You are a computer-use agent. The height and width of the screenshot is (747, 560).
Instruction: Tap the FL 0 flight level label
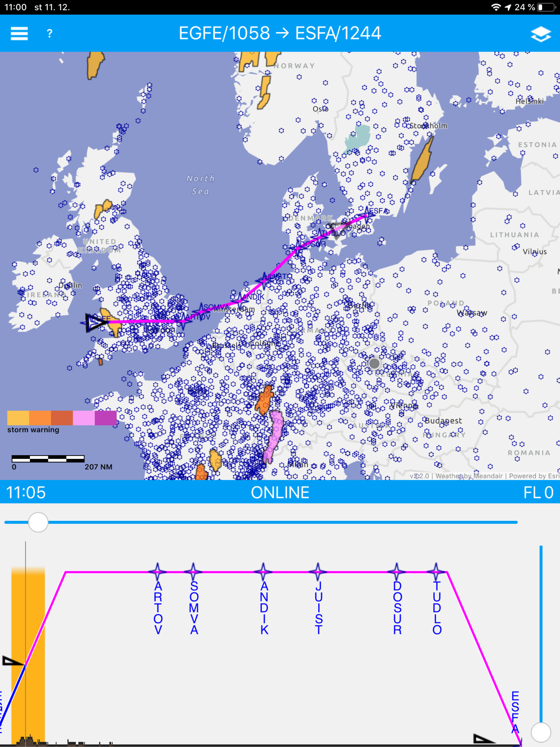538,492
